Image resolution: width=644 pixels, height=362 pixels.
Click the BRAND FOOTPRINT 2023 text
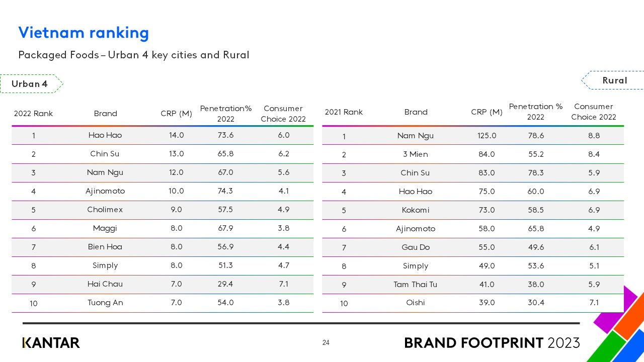(x=492, y=343)
